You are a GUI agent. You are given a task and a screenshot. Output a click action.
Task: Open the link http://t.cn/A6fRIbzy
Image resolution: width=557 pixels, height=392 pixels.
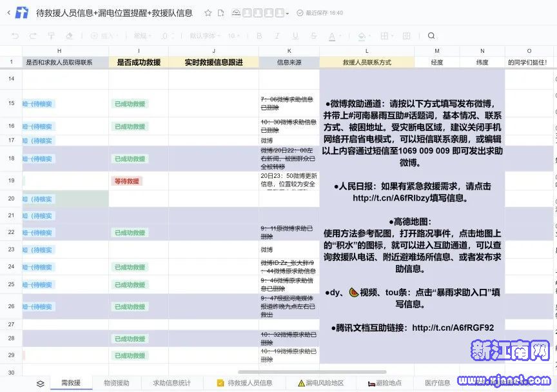click(x=391, y=198)
